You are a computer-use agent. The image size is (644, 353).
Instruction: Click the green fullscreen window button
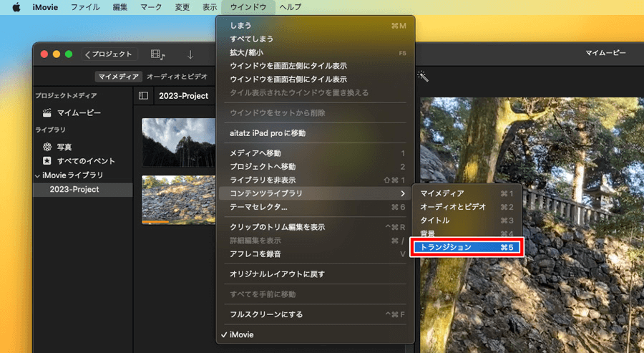69,54
